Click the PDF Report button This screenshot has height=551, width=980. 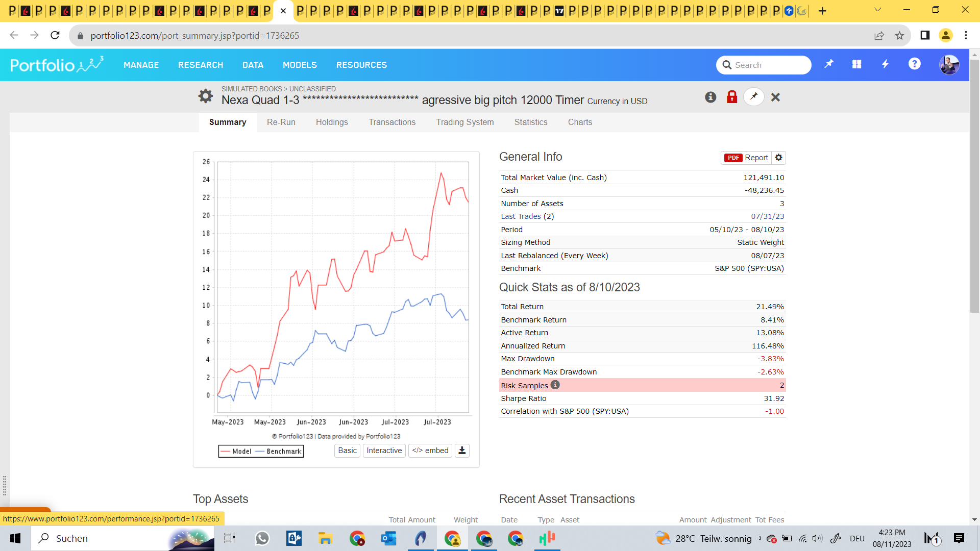click(x=746, y=158)
